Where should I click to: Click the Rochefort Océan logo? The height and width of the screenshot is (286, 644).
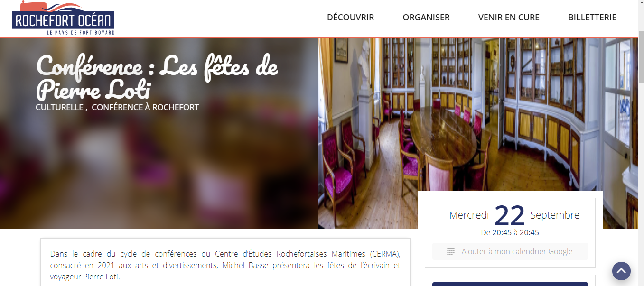point(63,18)
